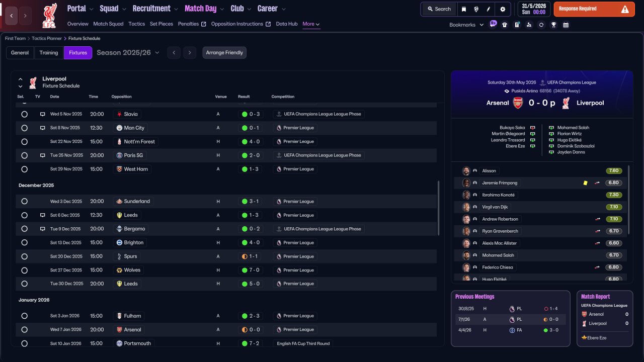This screenshot has width=644, height=362.
Task: Click the pencil edit icon in top toolbar
Action: coord(489,9)
